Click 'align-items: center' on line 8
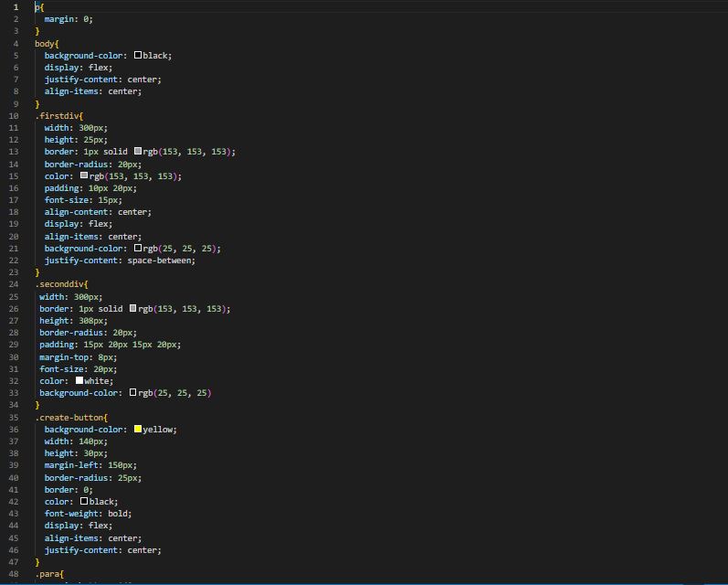The width and height of the screenshot is (728, 585). coord(93,91)
